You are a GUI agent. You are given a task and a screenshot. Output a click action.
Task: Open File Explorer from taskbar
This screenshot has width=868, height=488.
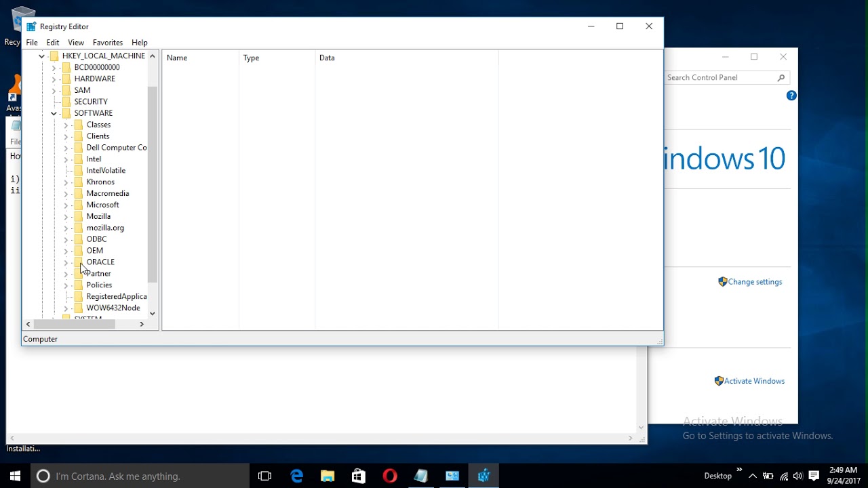[x=328, y=476]
